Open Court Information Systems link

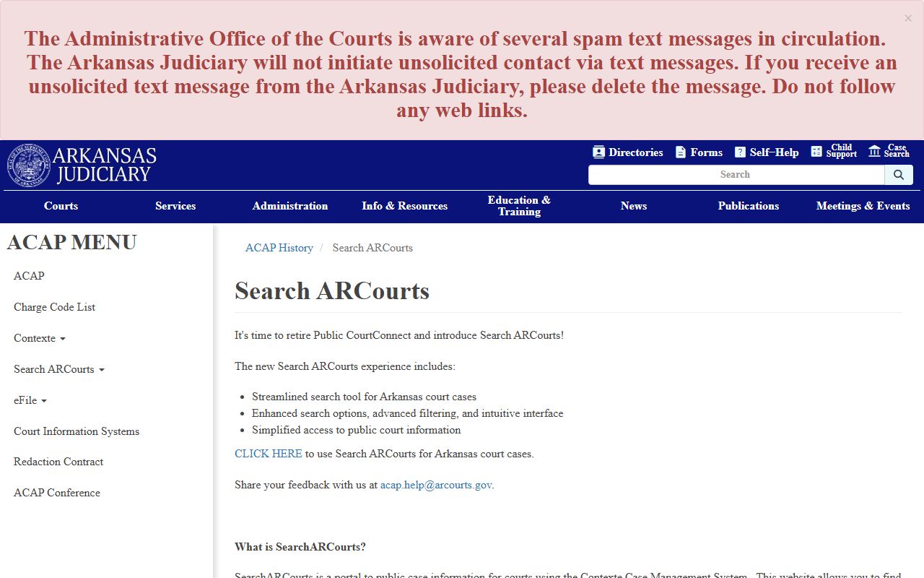[77, 431]
